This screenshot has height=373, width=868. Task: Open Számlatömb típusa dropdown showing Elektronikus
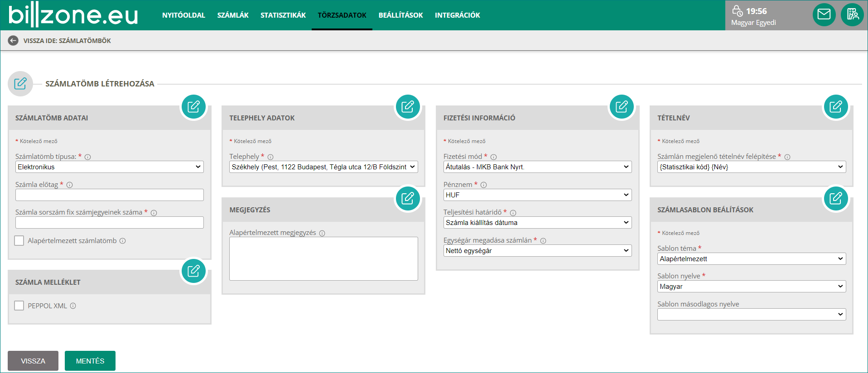(x=110, y=167)
